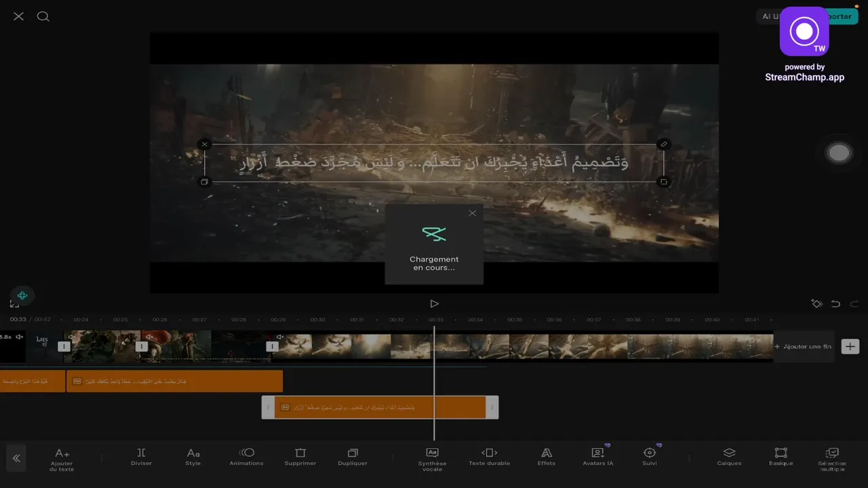The image size is (868, 488).
Task: Click the bottom-right resize handle of text box
Action: point(664,182)
